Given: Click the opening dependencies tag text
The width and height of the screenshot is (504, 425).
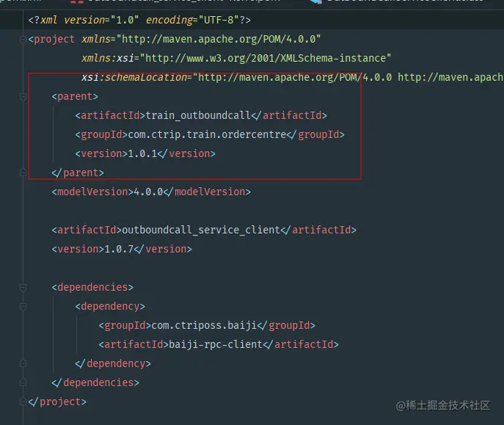Looking at the screenshot, I should 92,287.
